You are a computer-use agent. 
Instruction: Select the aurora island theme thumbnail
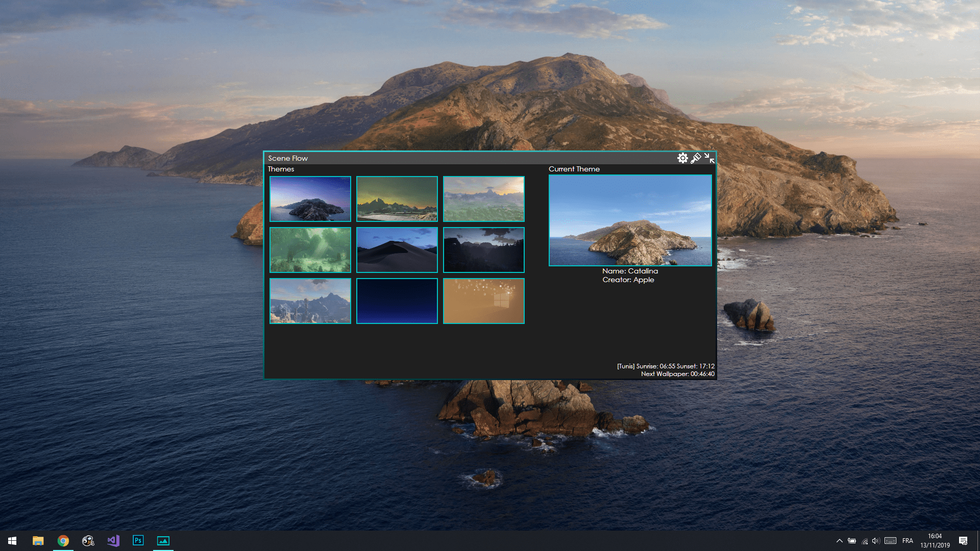(x=310, y=199)
